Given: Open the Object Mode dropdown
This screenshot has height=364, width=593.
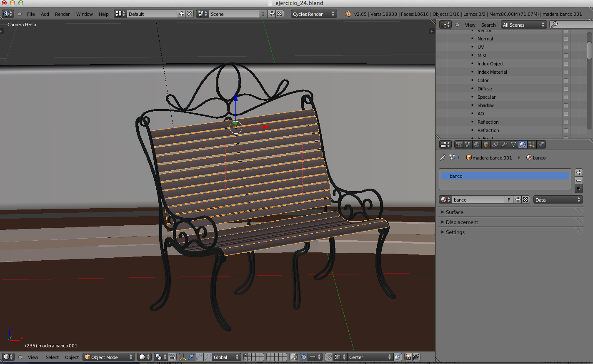Looking at the screenshot, I should click(109, 357).
